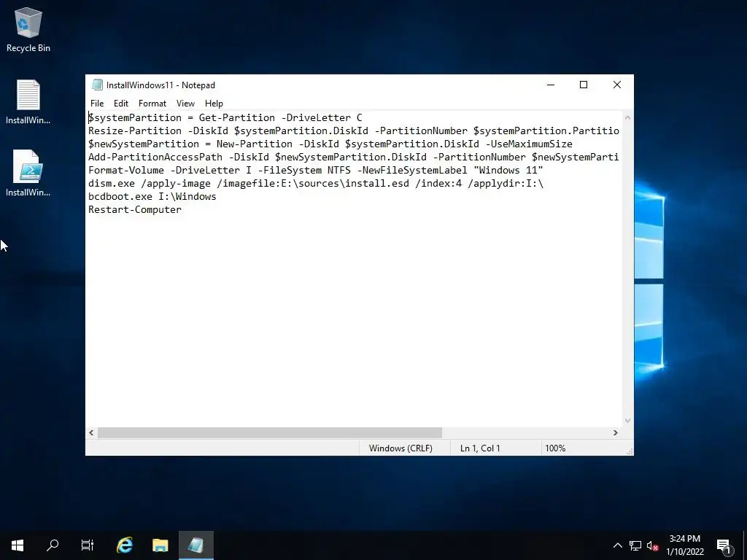
Task: Click the Show Desktop sliver at taskbar end
Action: tap(745, 545)
